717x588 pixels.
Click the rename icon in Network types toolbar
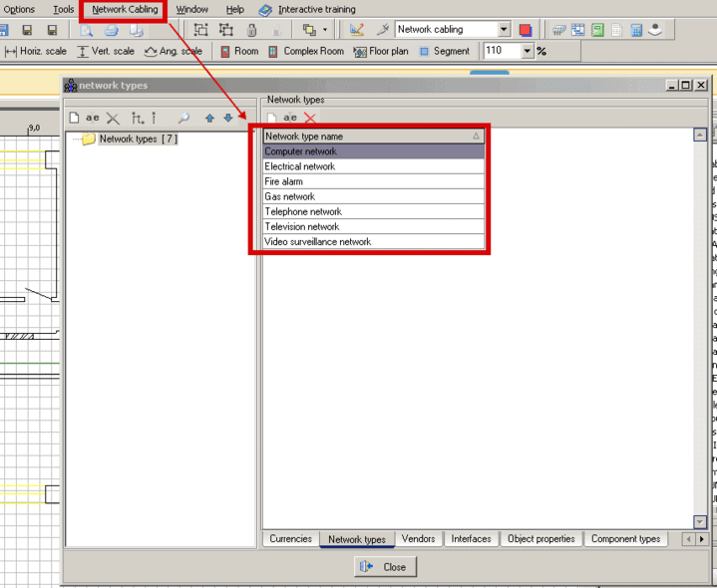coord(290,118)
